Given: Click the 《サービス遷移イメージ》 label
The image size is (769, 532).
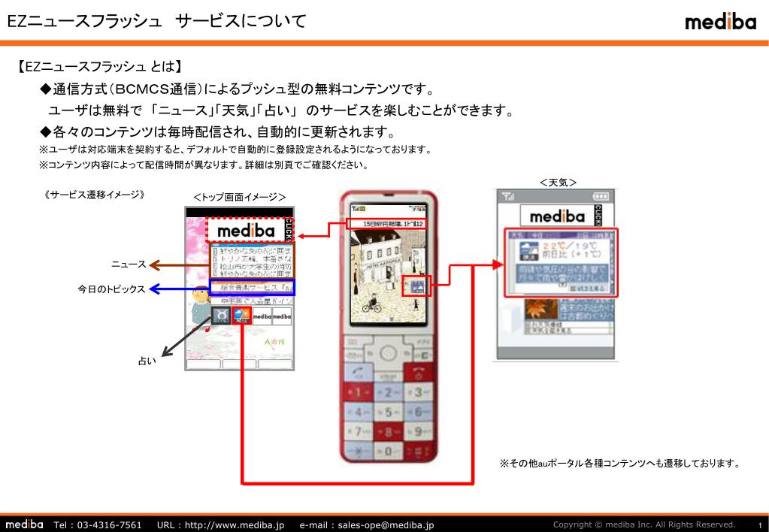Looking at the screenshot, I should tap(94, 195).
